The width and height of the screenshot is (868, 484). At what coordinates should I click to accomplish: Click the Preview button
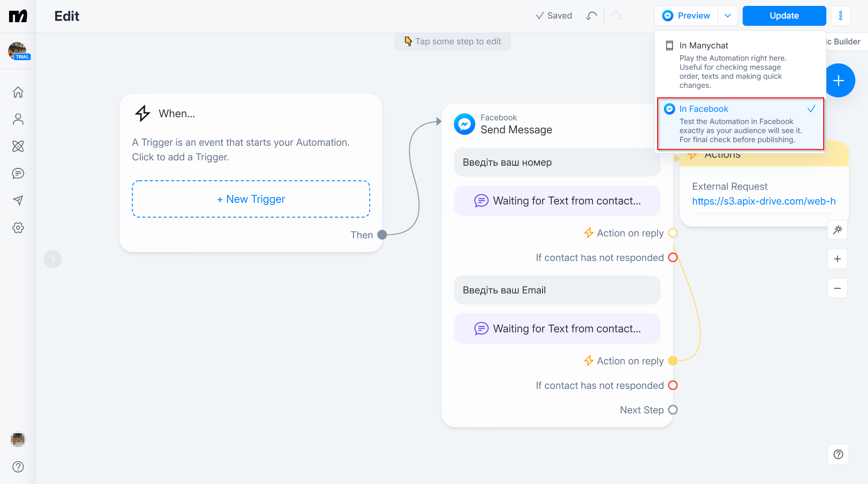click(x=686, y=16)
